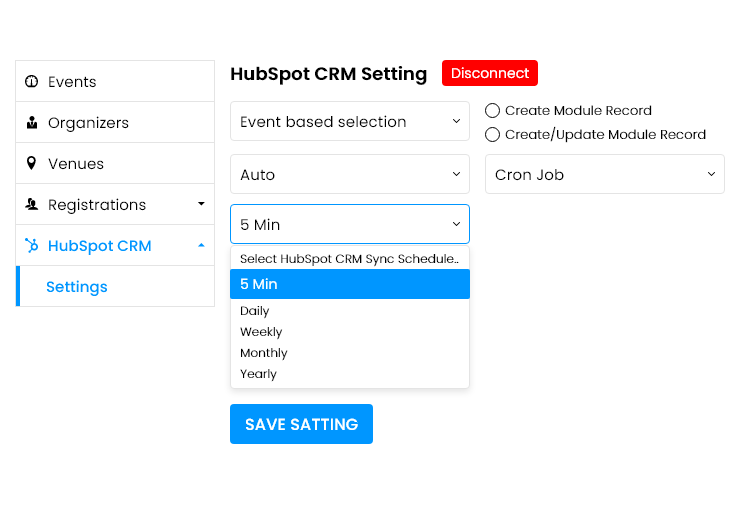Disconnect HubSpot CRM

tap(490, 73)
